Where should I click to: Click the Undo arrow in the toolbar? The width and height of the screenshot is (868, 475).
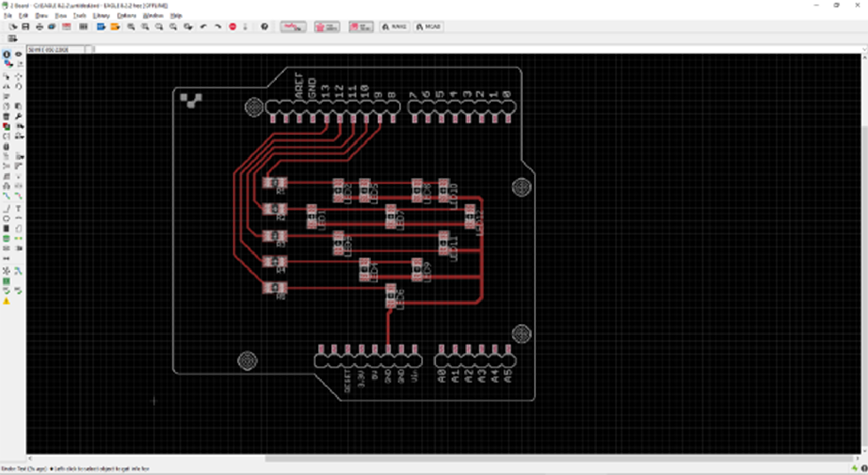pos(202,27)
